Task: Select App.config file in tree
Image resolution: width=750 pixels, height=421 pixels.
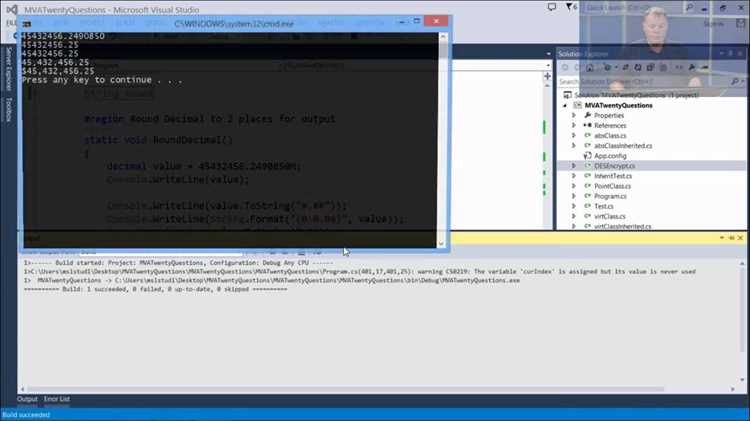Action: point(610,156)
